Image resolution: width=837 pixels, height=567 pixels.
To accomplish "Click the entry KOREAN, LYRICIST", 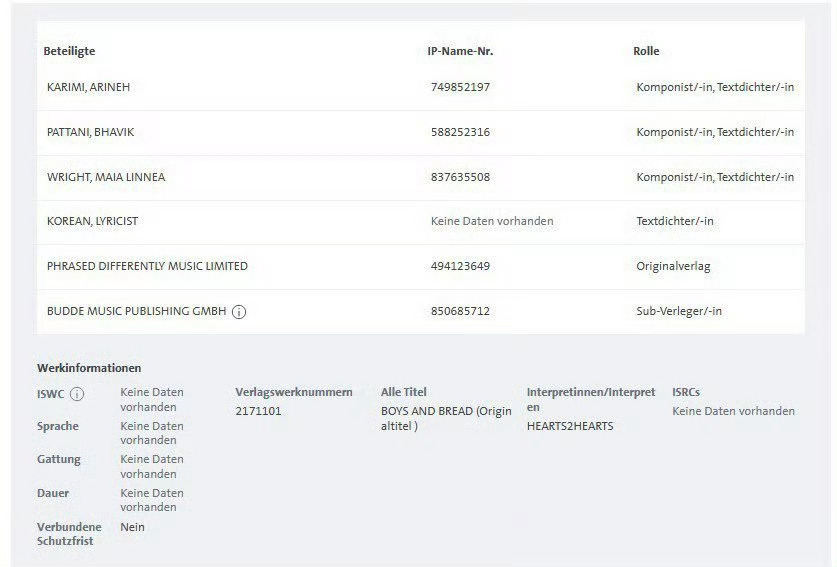I will (92, 221).
